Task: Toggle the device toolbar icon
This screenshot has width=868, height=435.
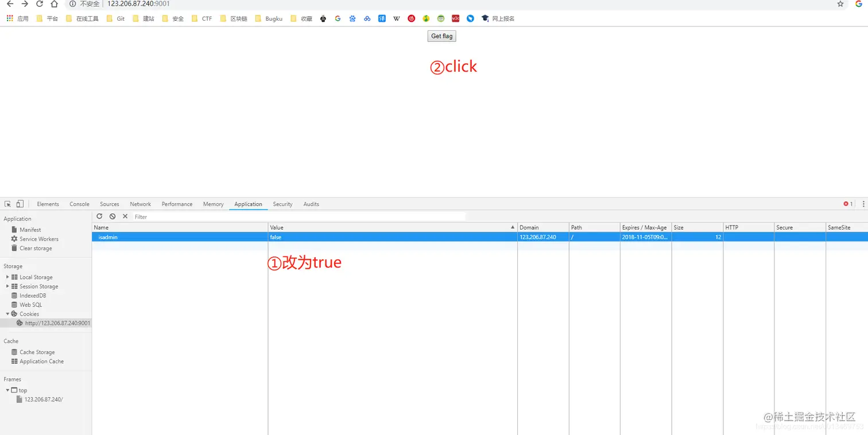Action: [x=20, y=204]
